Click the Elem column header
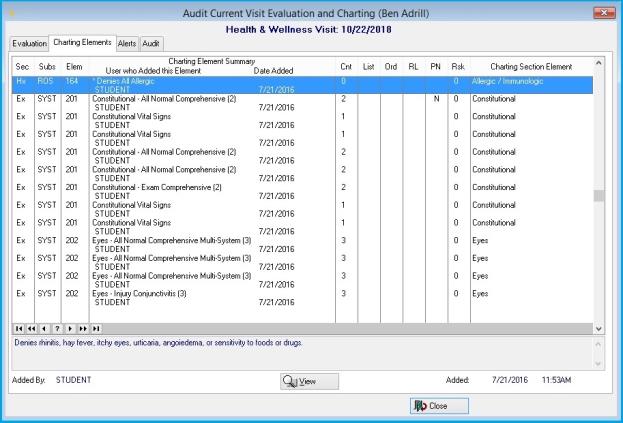Viewport: 623px width, 423px height. [74, 67]
